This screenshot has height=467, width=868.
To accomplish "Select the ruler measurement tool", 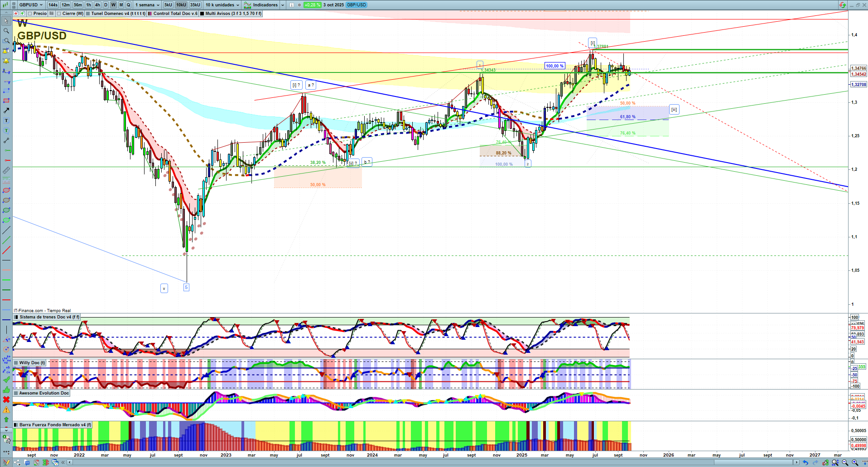I will tap(6, 170).
